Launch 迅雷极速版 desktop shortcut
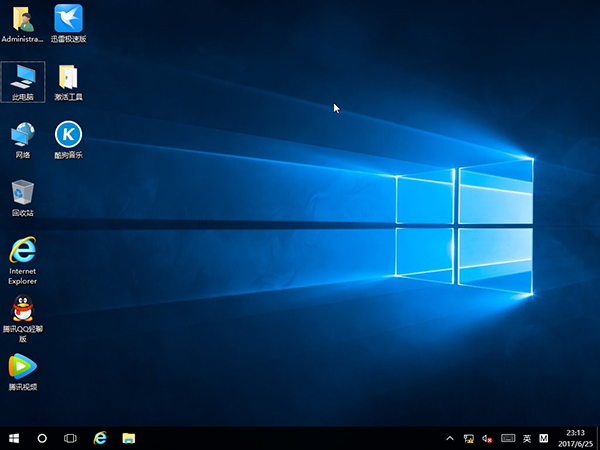 pos(68,19)
